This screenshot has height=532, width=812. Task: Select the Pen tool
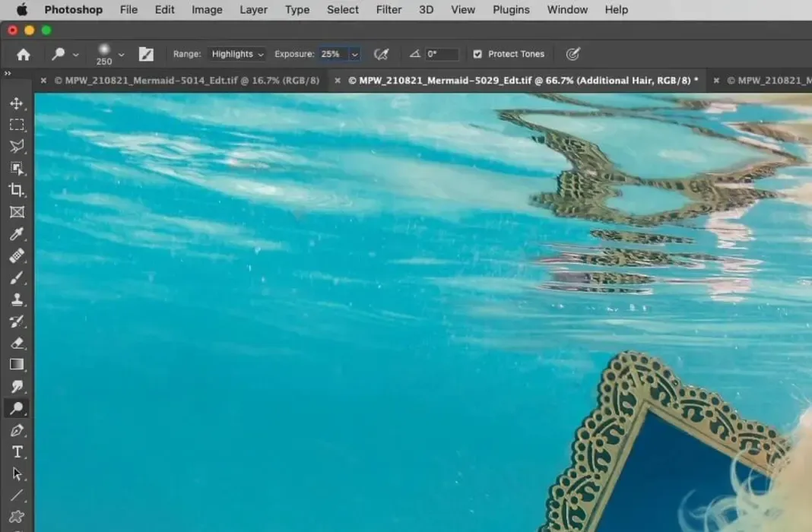click(x=17, y=430)
